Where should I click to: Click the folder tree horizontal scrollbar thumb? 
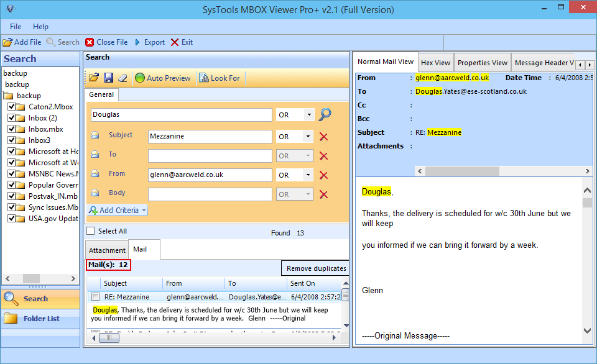pyautogui.click(x=31, y=278)
